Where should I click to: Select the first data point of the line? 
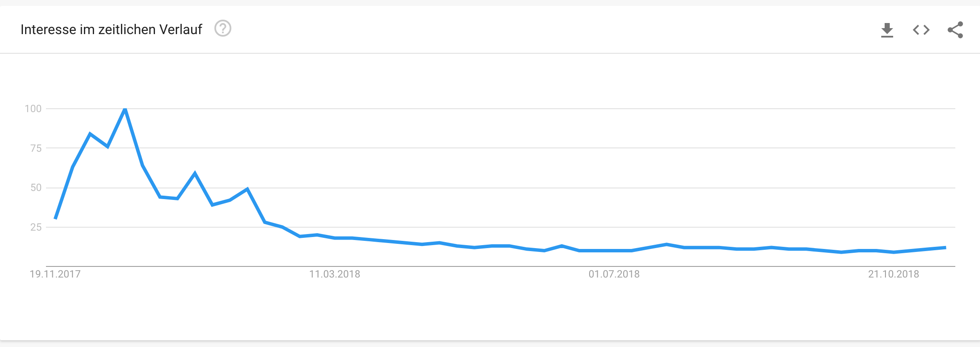pyautogui.click(x=55, y=218)
